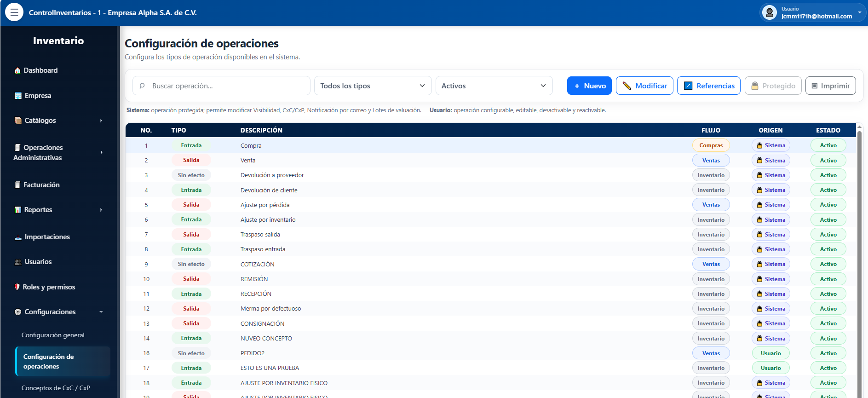Click the pencil icon on Modificar
The height and width of the screenshot is (398, 868).
627,86
